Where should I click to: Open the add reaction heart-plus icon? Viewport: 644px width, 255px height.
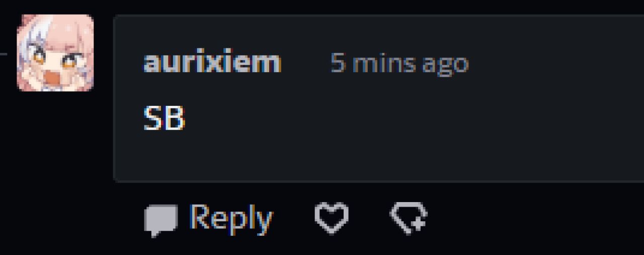coord(409,218)
